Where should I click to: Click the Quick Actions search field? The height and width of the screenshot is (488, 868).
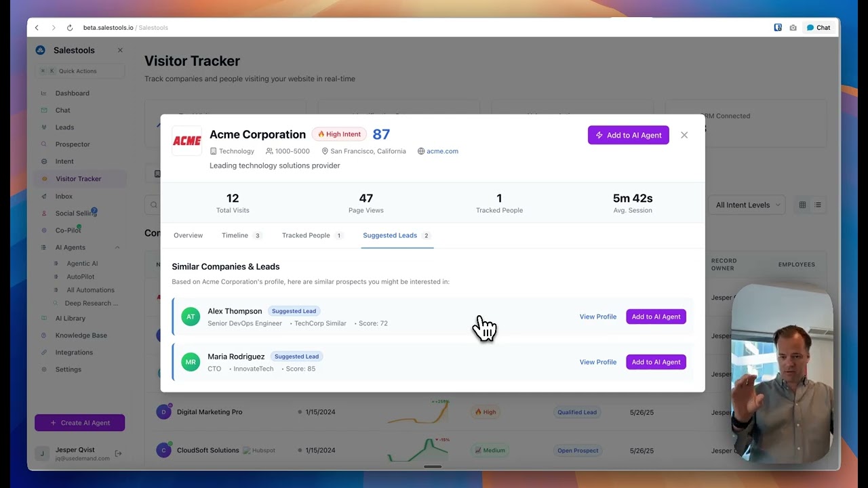coord(80,71)
